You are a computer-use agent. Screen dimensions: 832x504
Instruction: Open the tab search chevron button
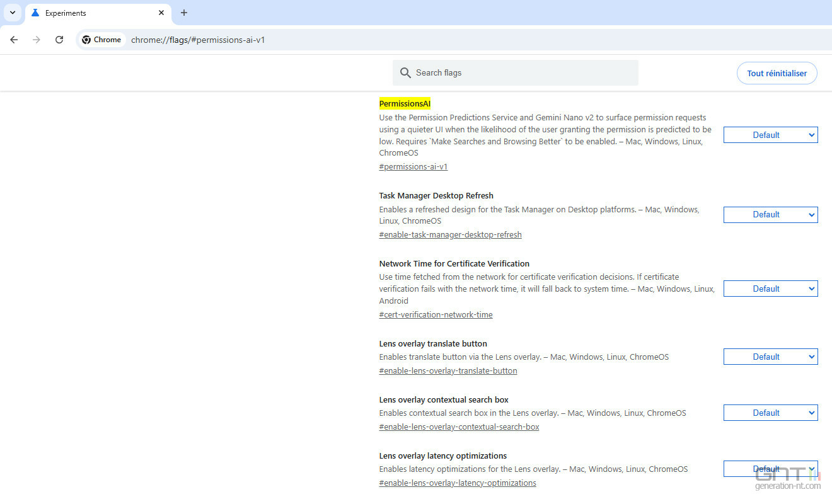click(12, 13)
